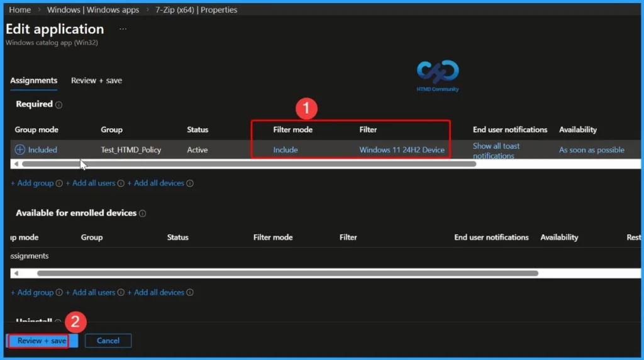Click the Cancel button
Screen dimensions: 644x360
[x=108, y=341]
